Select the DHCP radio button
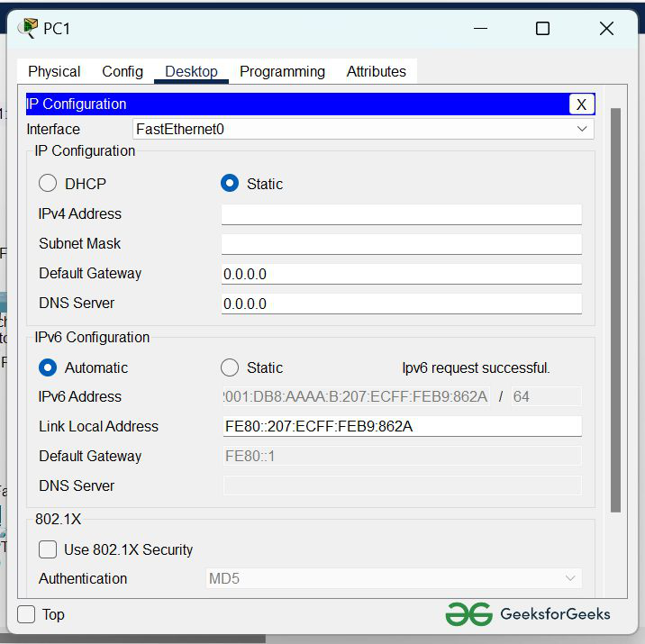Viewport: 645px width, 644px height. [x=48, y=184]
